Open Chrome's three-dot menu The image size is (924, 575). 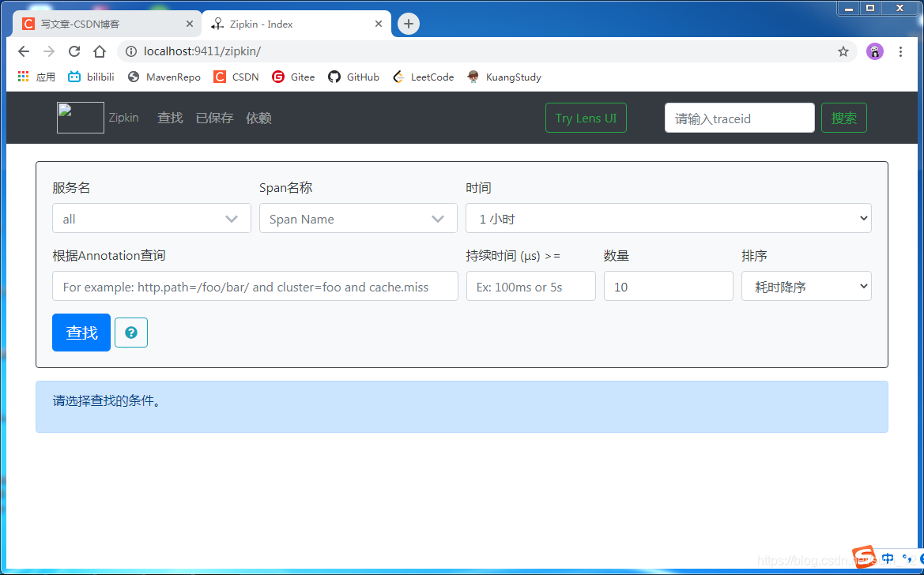[900, 51]
